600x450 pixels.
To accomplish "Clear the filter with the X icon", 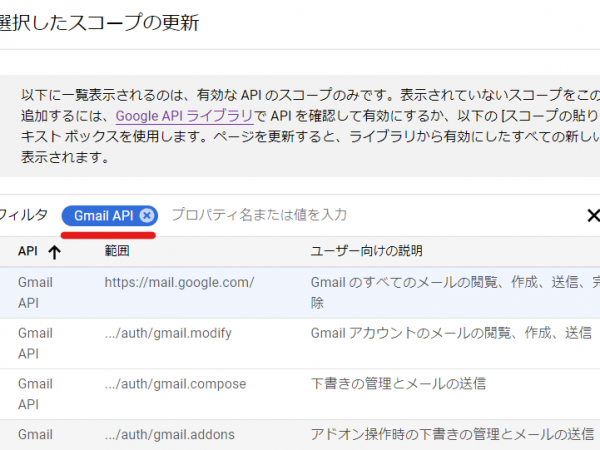I will tap(593, 215).
